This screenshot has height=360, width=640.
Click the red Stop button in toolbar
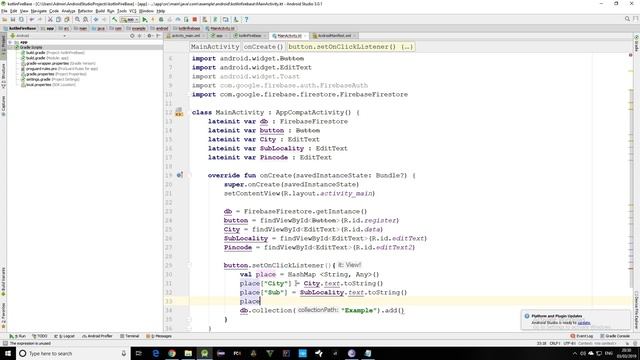[x=195, y=20]
